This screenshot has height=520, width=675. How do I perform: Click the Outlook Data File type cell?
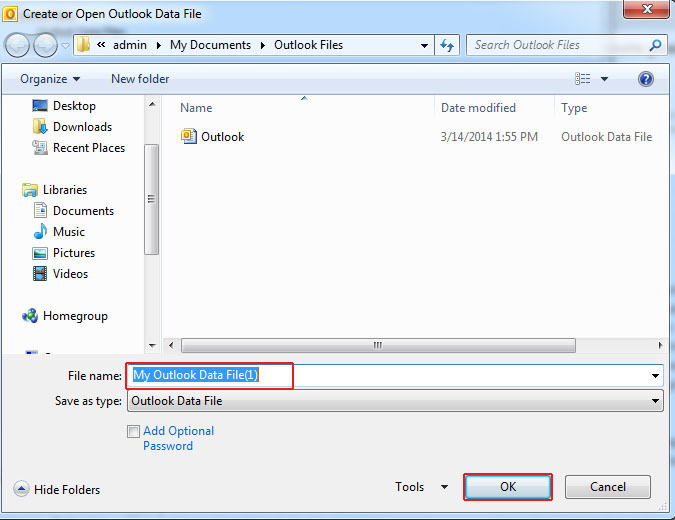(x=607, y=137)
